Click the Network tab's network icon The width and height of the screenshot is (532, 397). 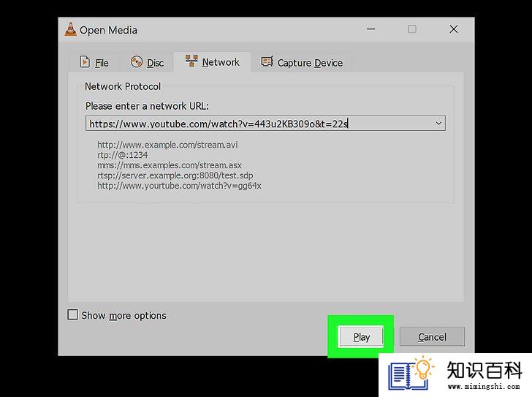[191, 61]
